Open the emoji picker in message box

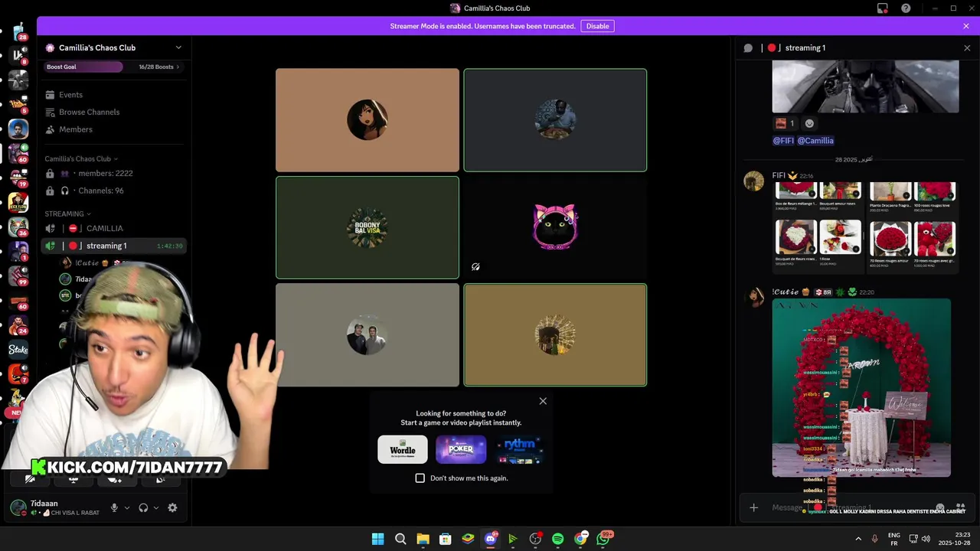pyautogui.click(x=941, y=507)
